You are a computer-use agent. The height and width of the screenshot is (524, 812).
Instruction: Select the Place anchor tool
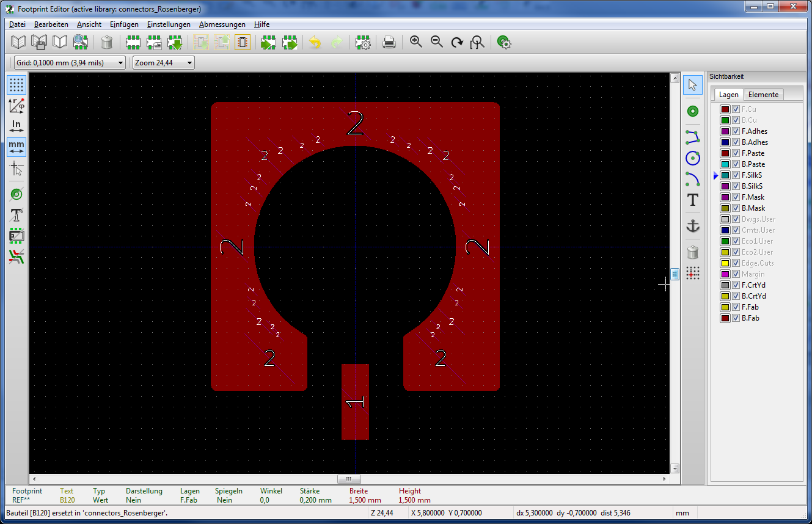click(692, 226)
